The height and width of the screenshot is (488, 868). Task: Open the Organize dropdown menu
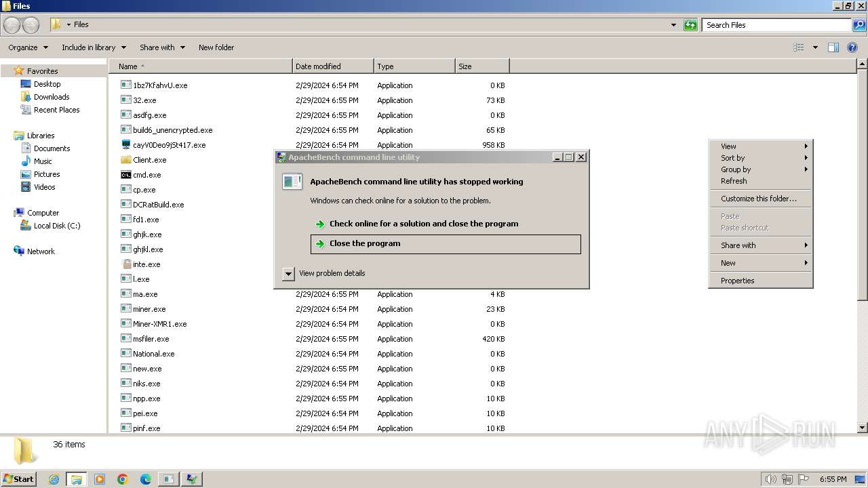[28, 47]
